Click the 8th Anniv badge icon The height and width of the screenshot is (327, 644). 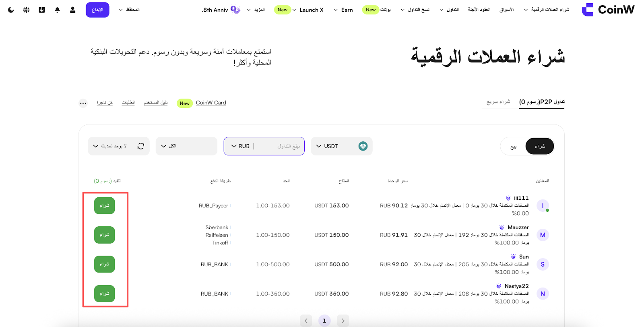point(235,10)
